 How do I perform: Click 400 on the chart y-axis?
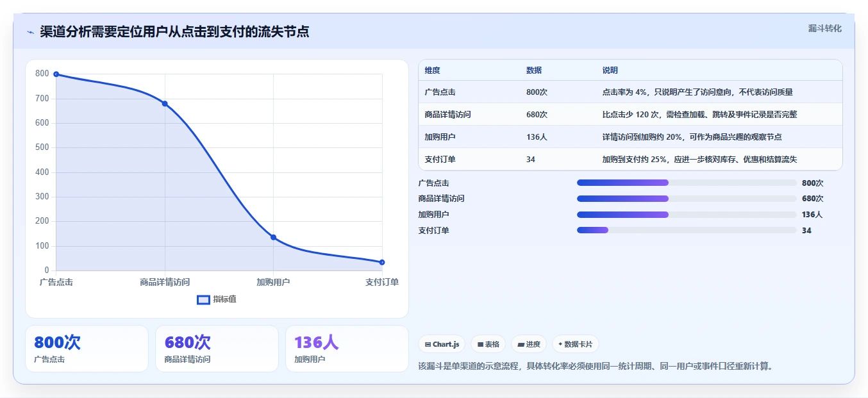tap(42, 172)
